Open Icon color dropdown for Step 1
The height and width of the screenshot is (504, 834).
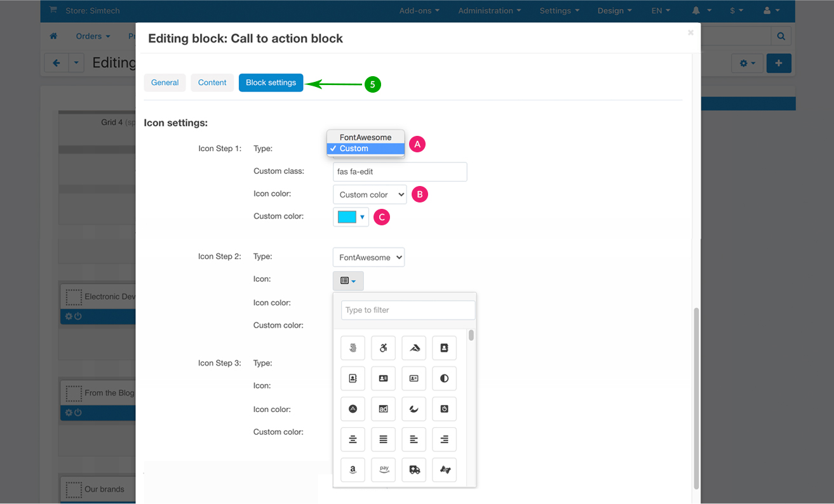(x=370, y=195)
